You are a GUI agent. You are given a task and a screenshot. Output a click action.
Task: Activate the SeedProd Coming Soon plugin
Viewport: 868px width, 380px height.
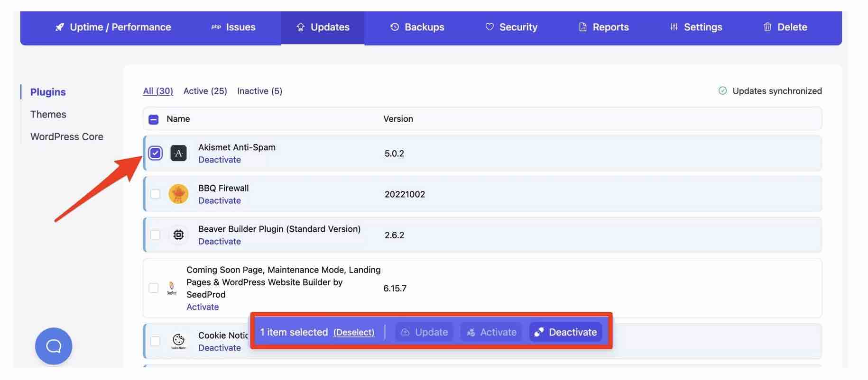pyautogui.click(x=203, y=307)
